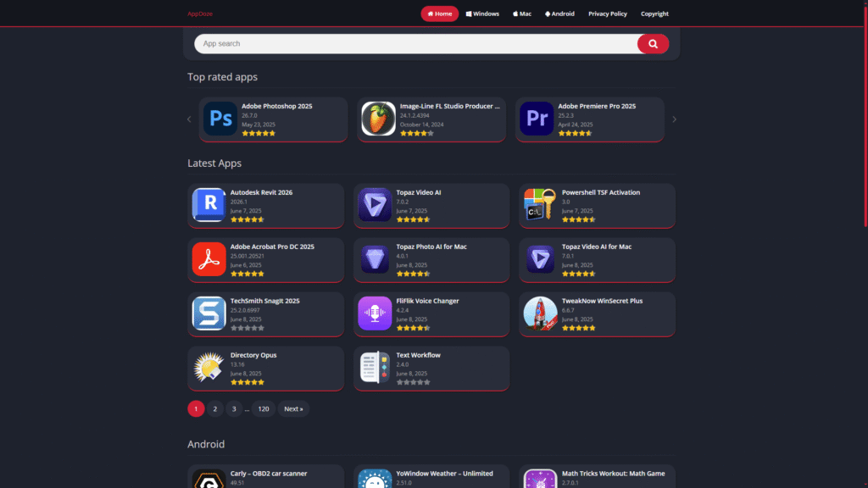Click the Adobe Photoshop 2025 star rating

pos(259,133)
